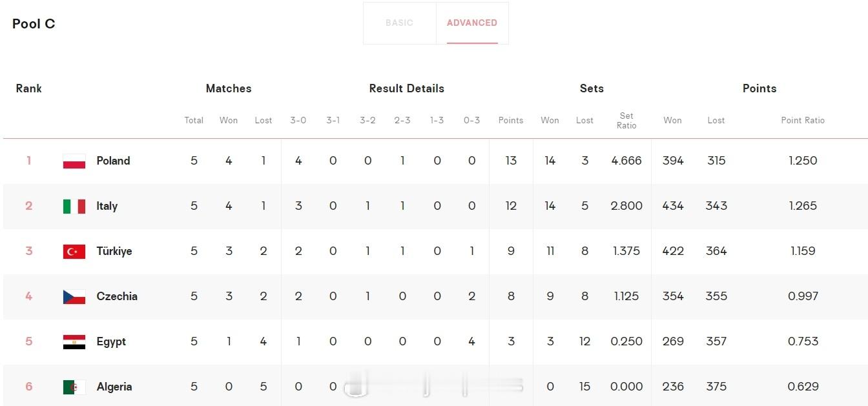This screenshot has height=406, width=868.
Task: Click the Italy flag icon
Action: click(x=74, y=207)
